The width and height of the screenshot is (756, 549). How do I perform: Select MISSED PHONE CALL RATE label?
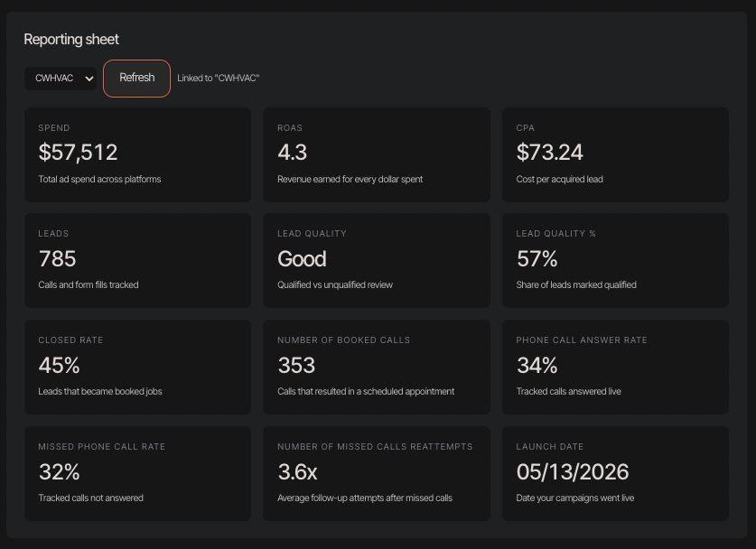[x=101, y=446]
